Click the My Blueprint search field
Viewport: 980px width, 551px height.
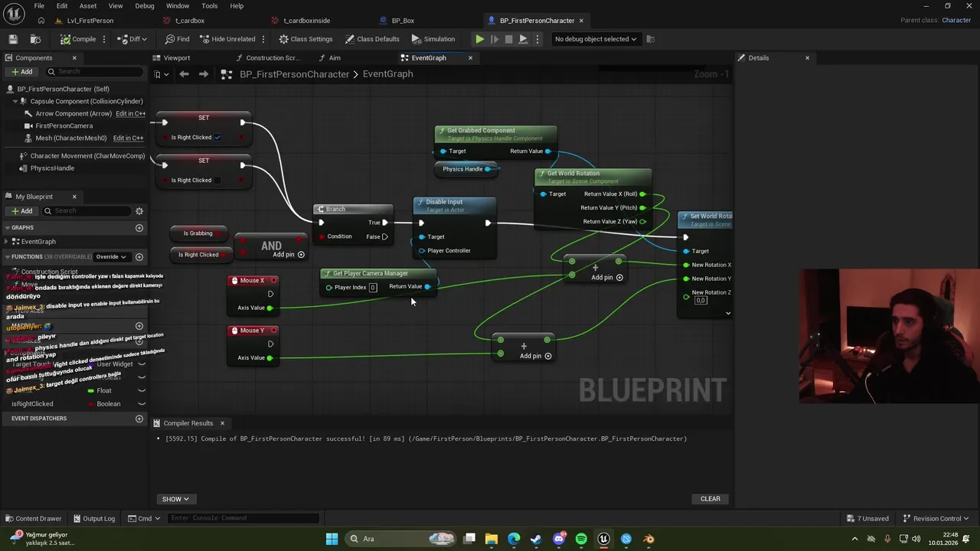pyautogui.click(x=87, y=211)
